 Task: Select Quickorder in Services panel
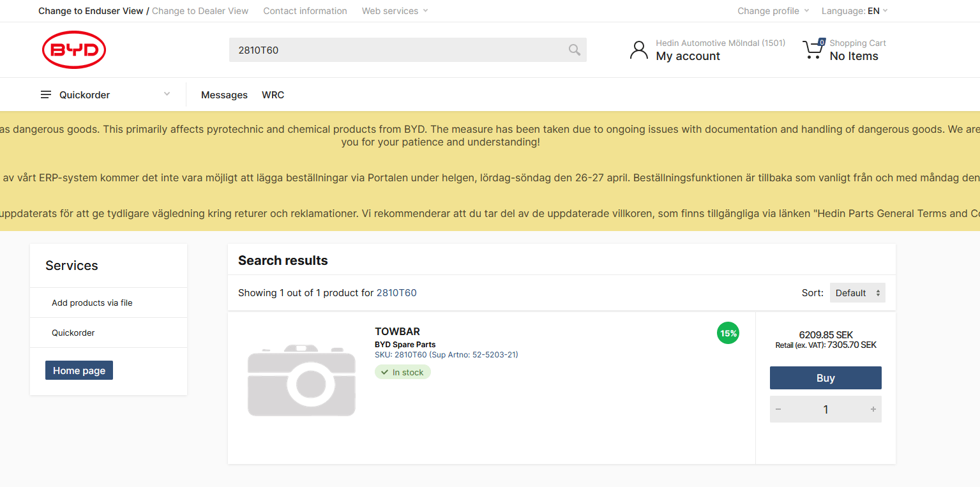coord(73,333)
